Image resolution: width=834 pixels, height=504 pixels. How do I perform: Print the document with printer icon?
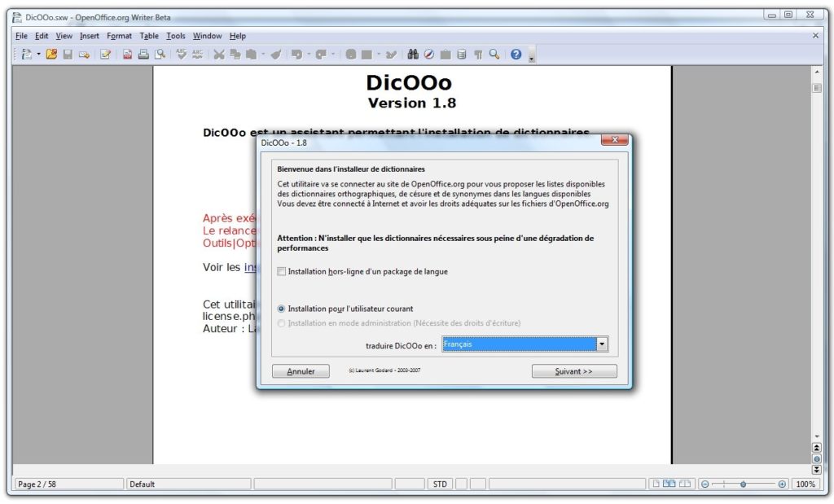click(x=143, y=55)
